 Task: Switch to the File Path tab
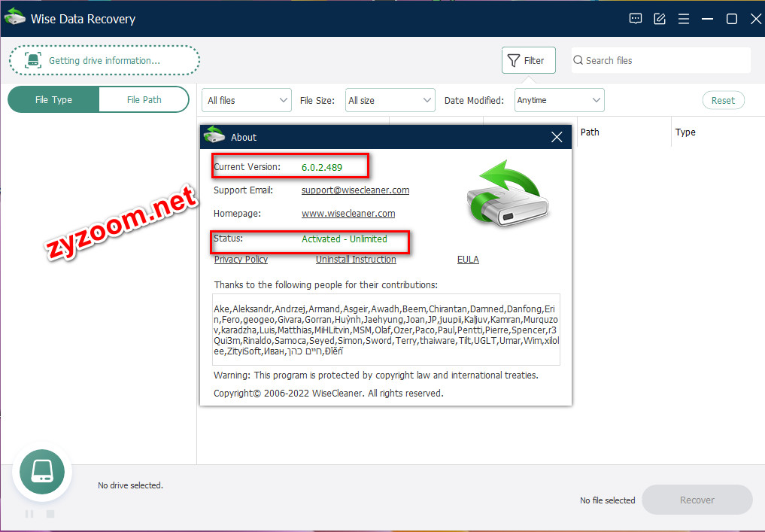(x=144, y=99)
